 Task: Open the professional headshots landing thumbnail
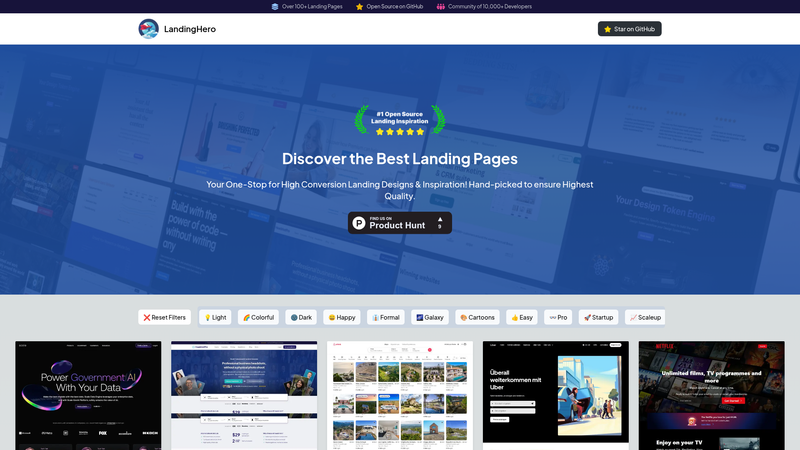pyautogui.click(x=244, y=395)
